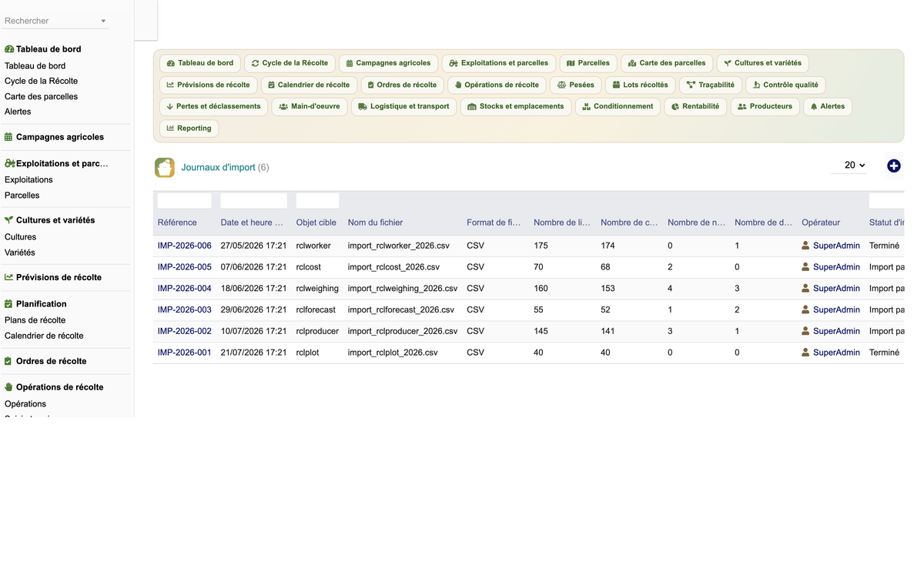
Task: Sort by Nom du fichier column header
Action: coord(375,222)
